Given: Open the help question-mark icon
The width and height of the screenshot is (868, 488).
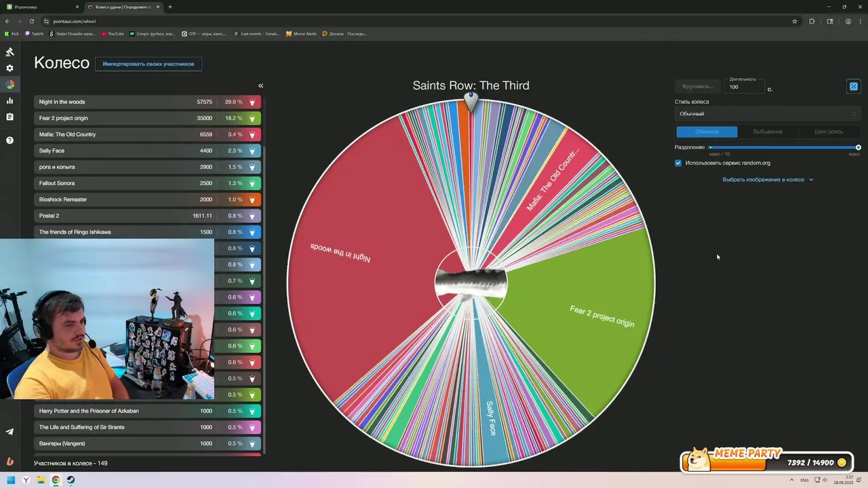Looking at the screenshot, I should click(9, 140).
